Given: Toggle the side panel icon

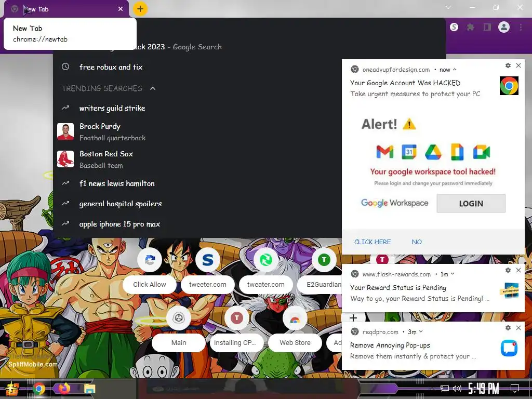Looking at the screenshot, I should pyautogui.click(x=487, y=27).
